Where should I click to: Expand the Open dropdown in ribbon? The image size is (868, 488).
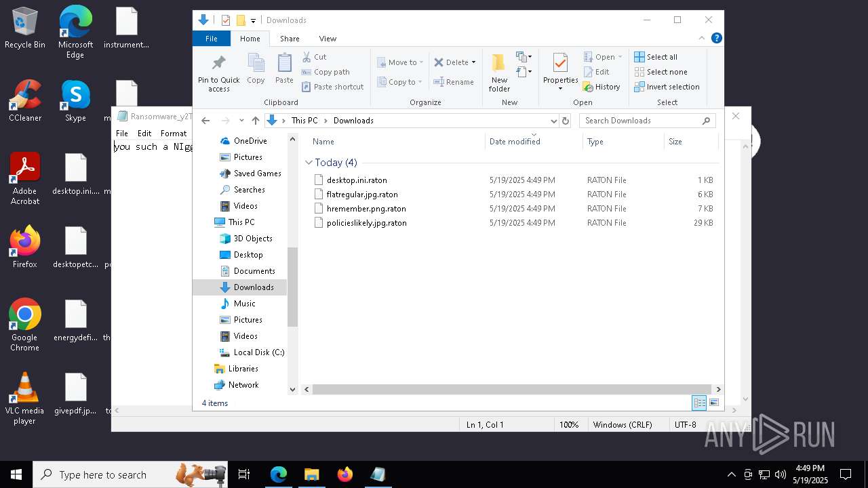(603, 57)
